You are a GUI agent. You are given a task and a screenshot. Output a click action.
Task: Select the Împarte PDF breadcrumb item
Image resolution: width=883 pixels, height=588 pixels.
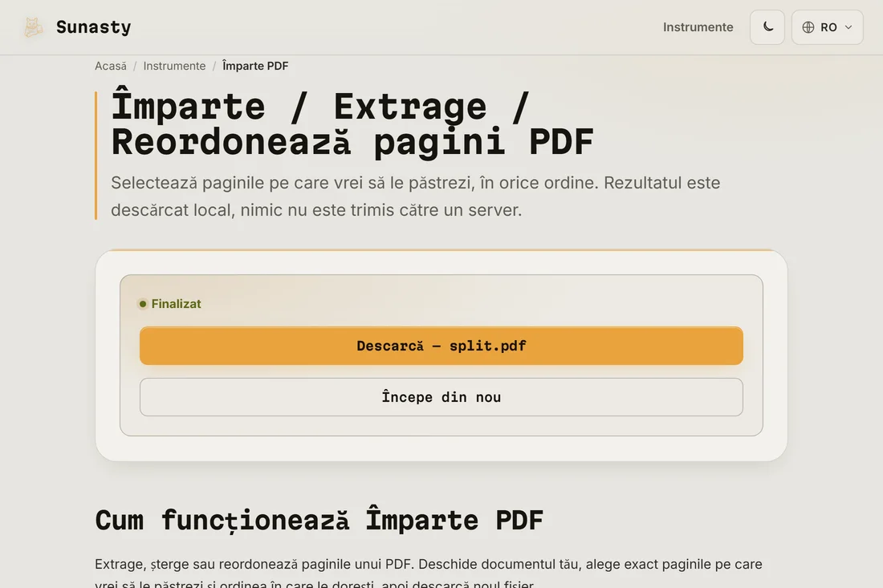(x=255, y=66)
